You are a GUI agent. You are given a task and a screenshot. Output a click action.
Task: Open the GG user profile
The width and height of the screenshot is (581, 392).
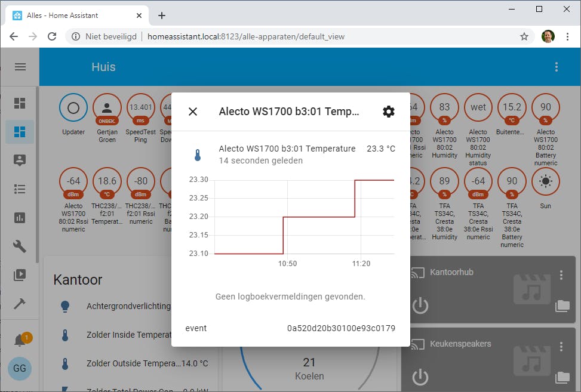pyautogui.click(x=20, y=368)
